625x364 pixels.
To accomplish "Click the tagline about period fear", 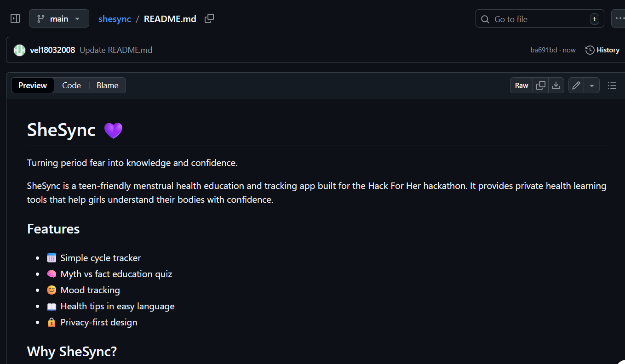I will point(132,163).
